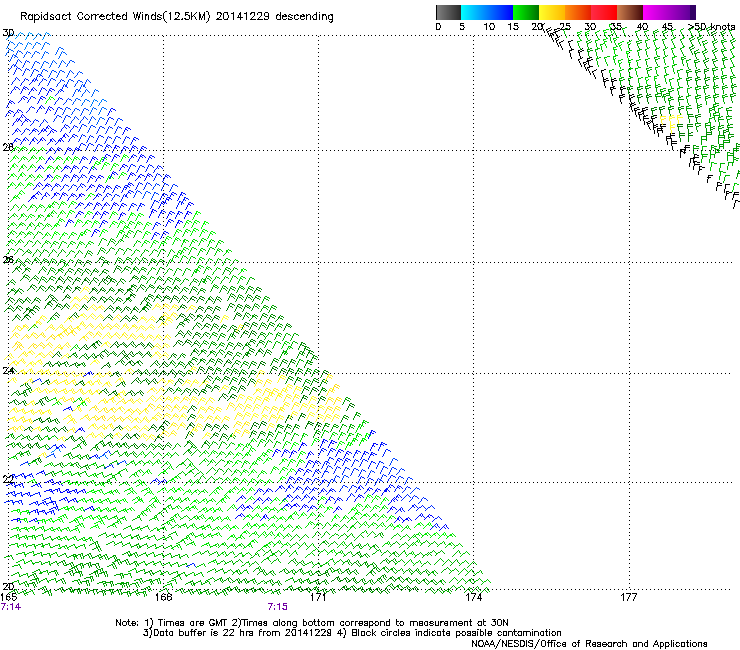Pick the brown 35–40 knots legend swatch
The image size is (740, 650).
[x=630, y=12]
